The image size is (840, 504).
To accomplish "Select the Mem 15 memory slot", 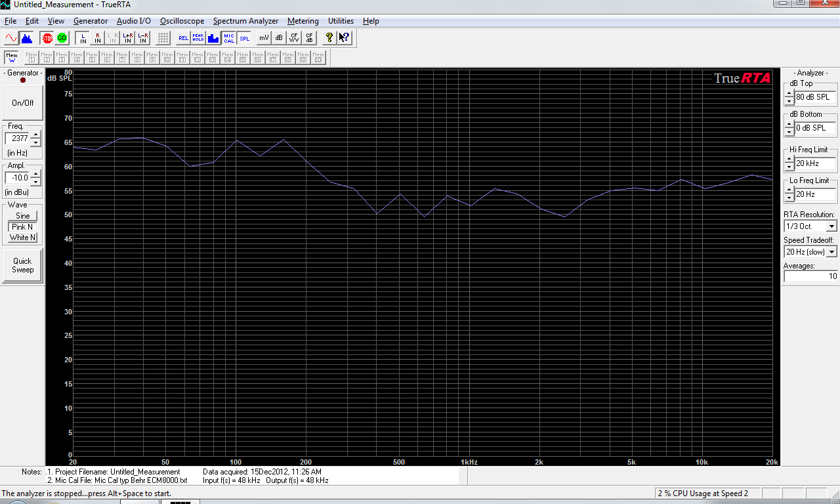I will (242, 58).
